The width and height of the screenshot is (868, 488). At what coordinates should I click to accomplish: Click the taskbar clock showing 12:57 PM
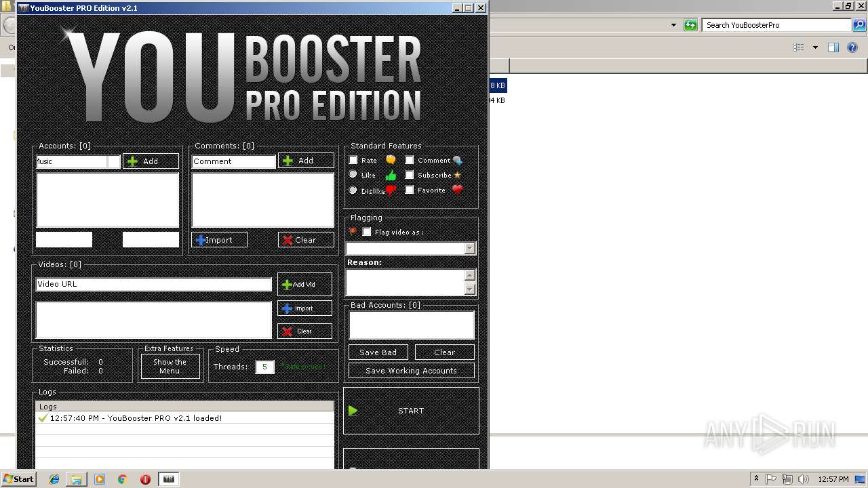click(x=833, y=479)
